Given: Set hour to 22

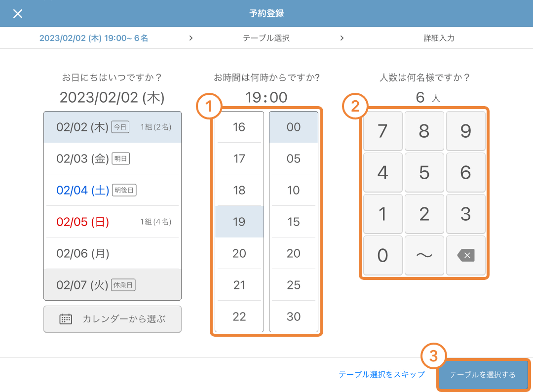Looking at the screenshot, I should (x=239, y=316).
